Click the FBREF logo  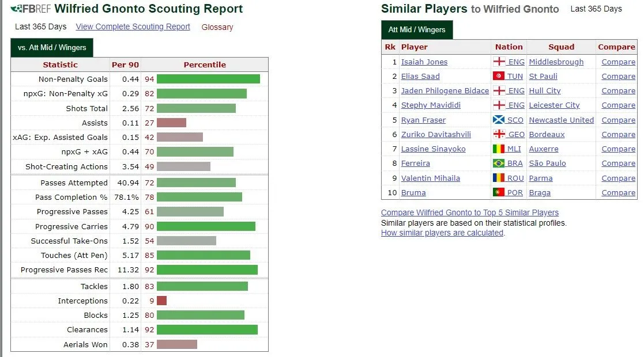[31, 9]
